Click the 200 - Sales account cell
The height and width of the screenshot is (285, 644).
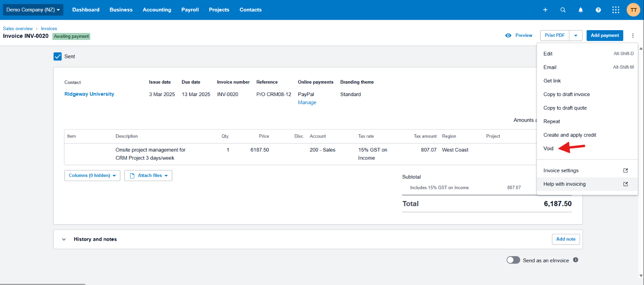coord(322,150)
